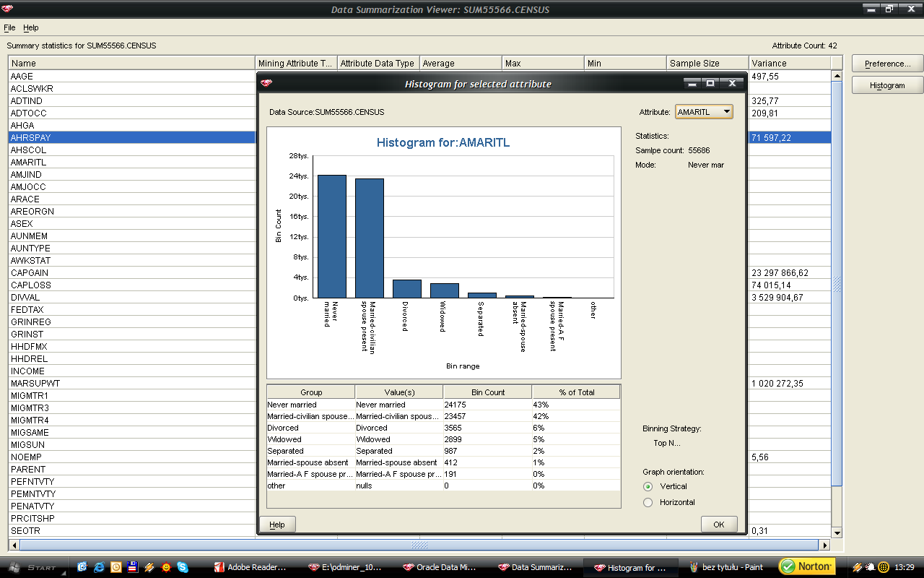Click the attribute list scroll up arrow
This screenshot has height=578, width=924.
837,76
